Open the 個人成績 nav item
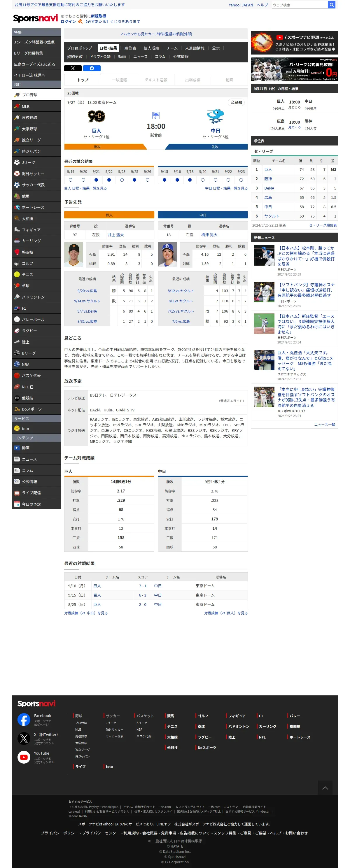350x868 pixels. pyautogui.click(x=151, y=48)
